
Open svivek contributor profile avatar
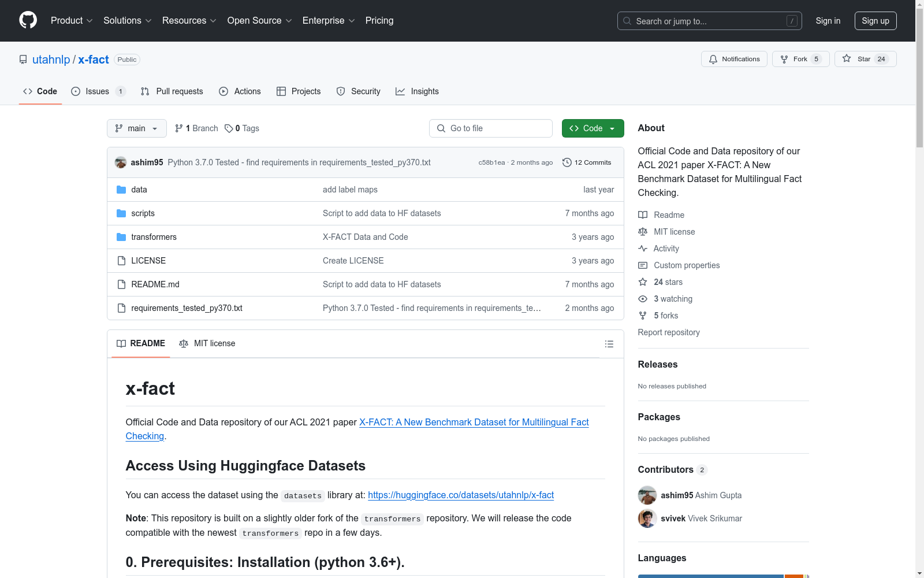(x=647, y=518)
